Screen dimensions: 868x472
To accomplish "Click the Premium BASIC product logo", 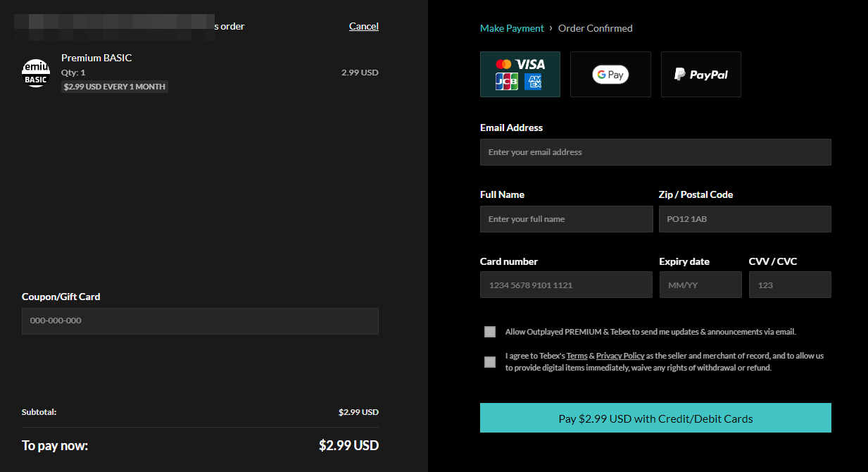I will pyautogui.click(x=36, y=73).
